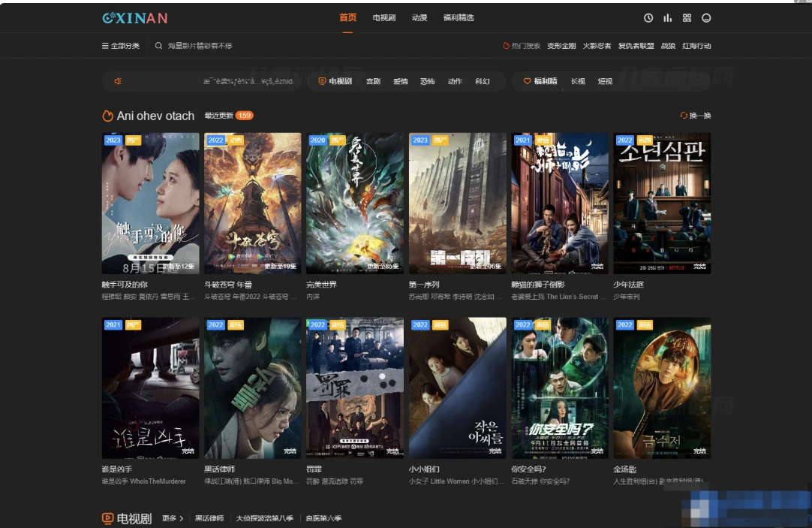
Task: Open the user face icon
Action: coord(706,18)
